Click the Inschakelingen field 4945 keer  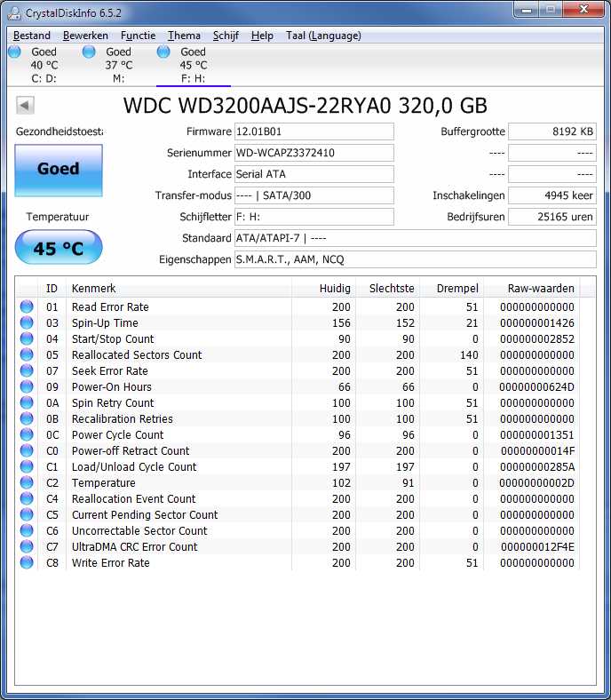point(552,195)
